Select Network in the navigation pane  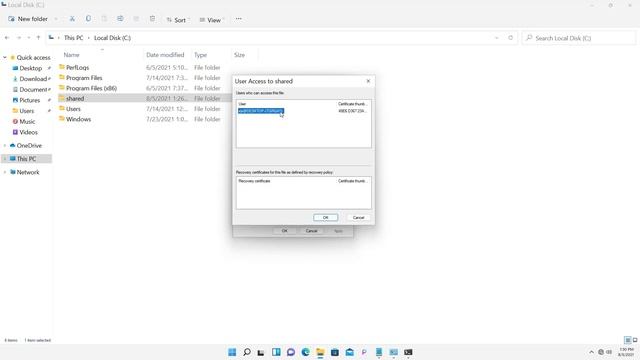coord(28,172)
